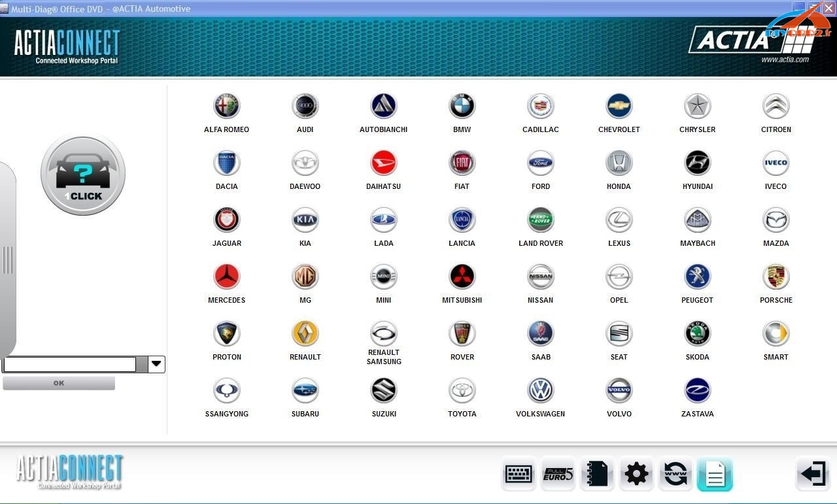
Task: Select the Maybach brand icon
Action: coord(698,220)
